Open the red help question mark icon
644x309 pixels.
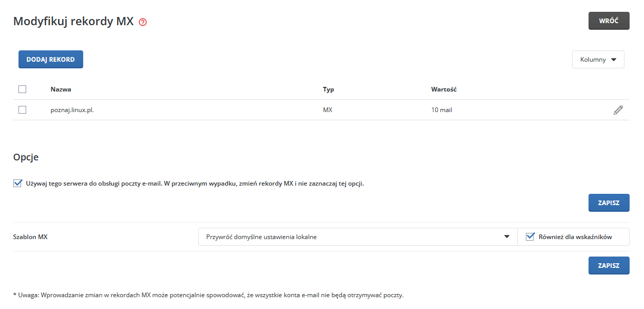point(143,22)
